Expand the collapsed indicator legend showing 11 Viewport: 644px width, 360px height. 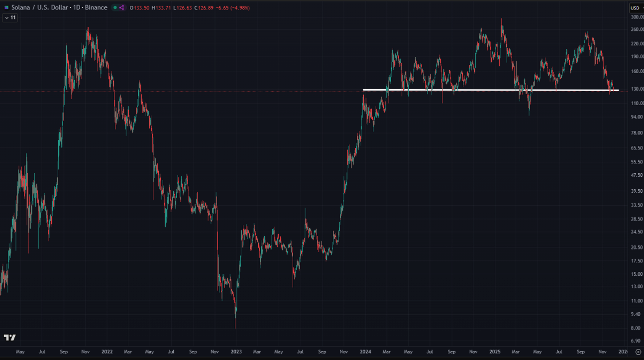[10, 17]
